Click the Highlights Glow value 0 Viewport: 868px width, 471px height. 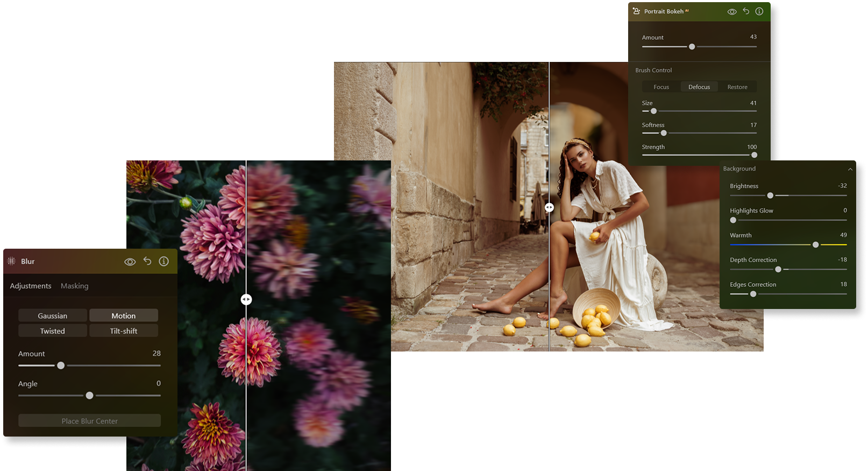click(x=845, y=210)
